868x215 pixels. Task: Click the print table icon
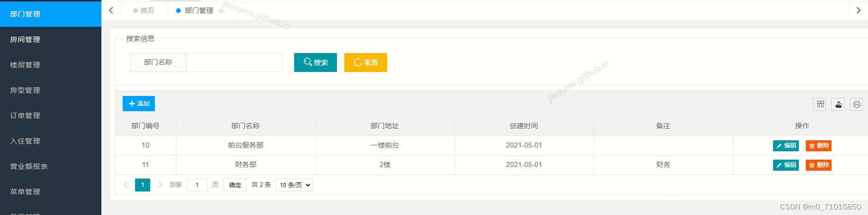[856, 104]
